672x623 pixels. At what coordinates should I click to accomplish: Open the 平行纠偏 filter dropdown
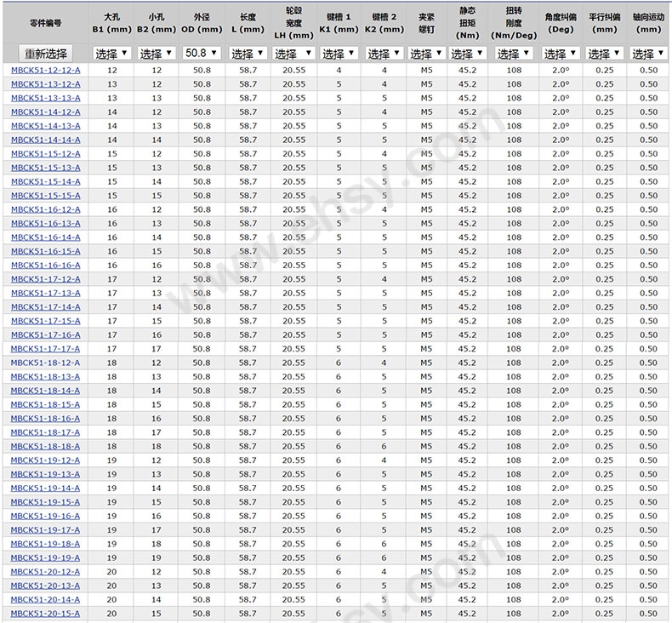[604, 54]
